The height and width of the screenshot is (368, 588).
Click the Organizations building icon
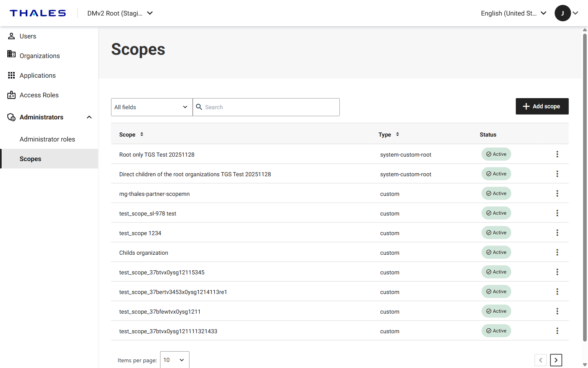point(11,54)
